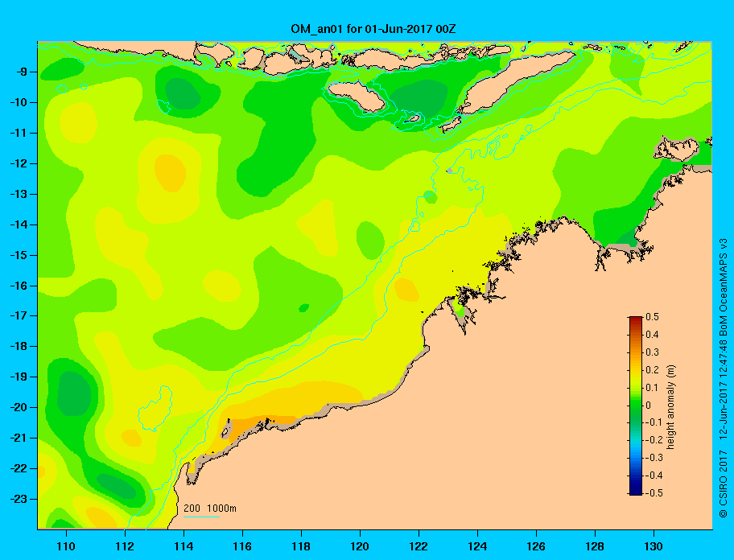Click the colorbar tick value "-0.5"
The height and width of the screenshot is (560, 734).
654,493
